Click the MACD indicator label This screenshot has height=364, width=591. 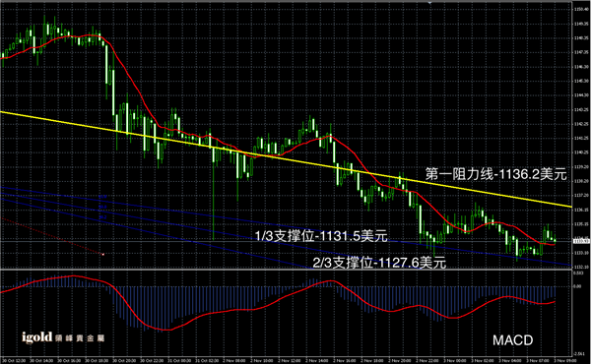512,340
